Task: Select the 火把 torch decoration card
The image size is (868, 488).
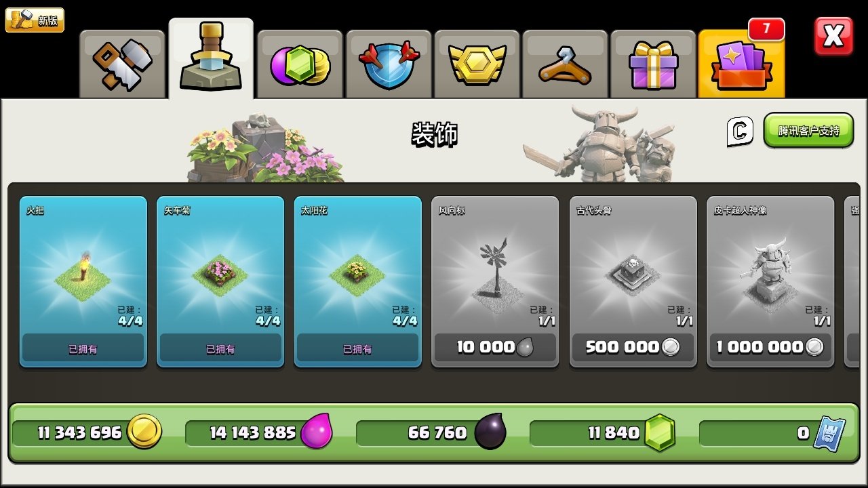Action: point(83,282)
